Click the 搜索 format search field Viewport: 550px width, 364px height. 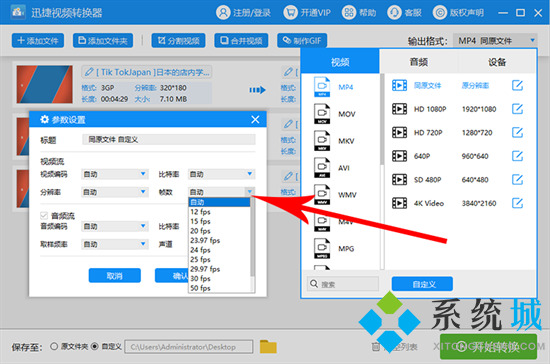coord(343,284)
